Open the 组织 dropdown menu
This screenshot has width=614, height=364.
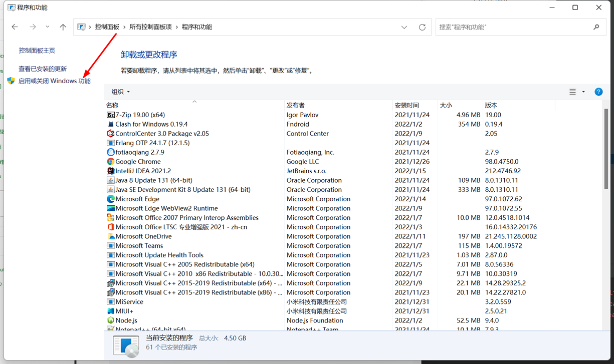[120, 92]
